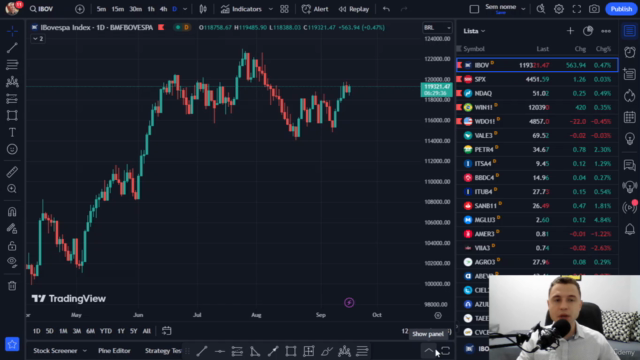The width and height of the screenshot is (640, 360).
Task: Open the Fibonacci retracement tools
Action: (x=12, y=64)
